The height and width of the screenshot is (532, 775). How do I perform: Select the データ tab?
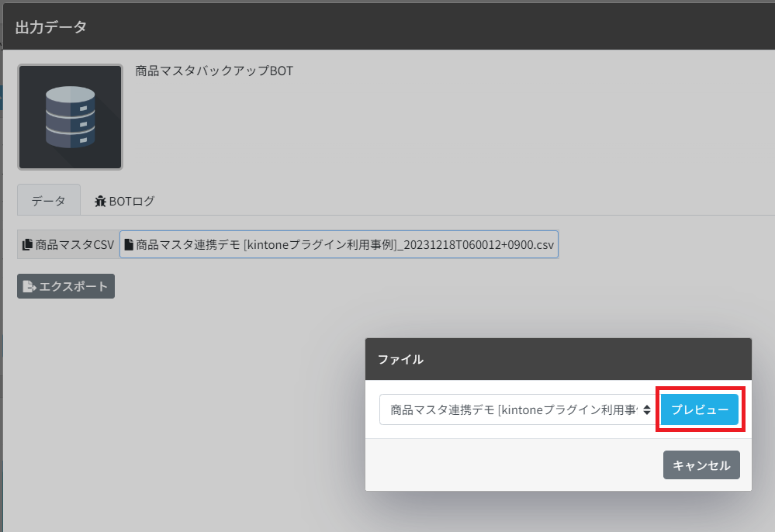coord(48,201)
